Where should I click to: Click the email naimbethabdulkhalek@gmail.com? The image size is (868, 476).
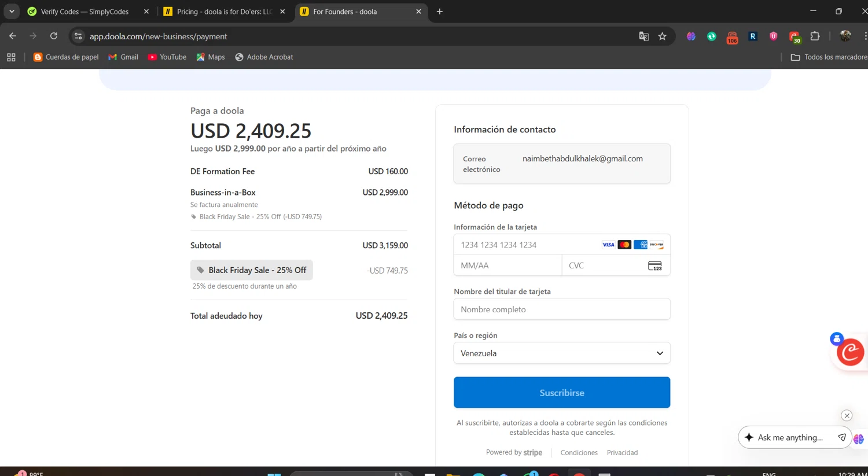(x=583, y=158)
